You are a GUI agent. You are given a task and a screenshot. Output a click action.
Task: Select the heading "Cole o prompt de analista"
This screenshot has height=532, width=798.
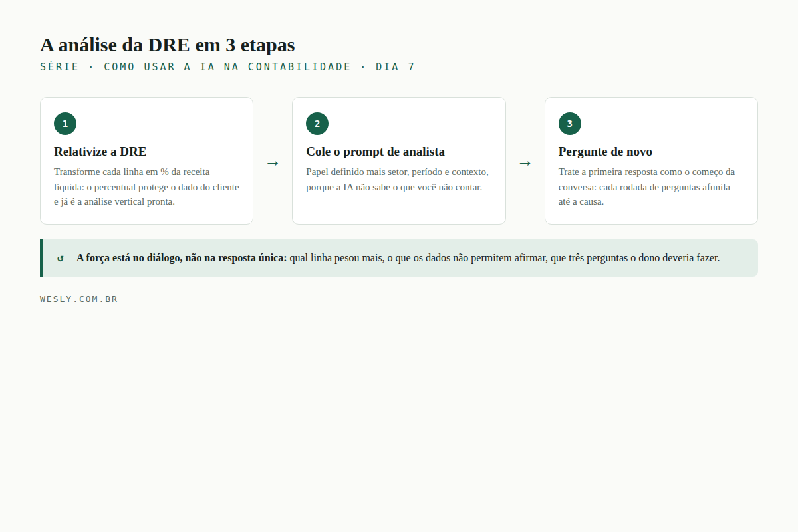pos(375,152)
